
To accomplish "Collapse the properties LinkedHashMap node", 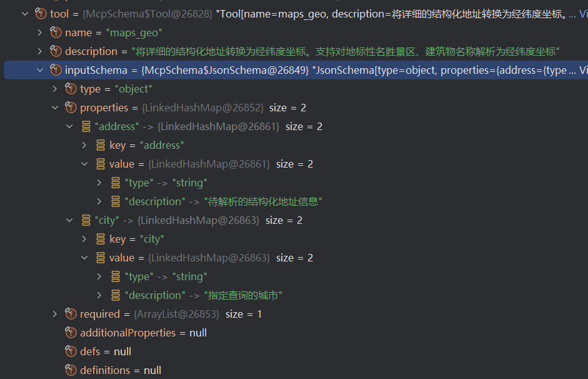I will [x=55, y=108].
